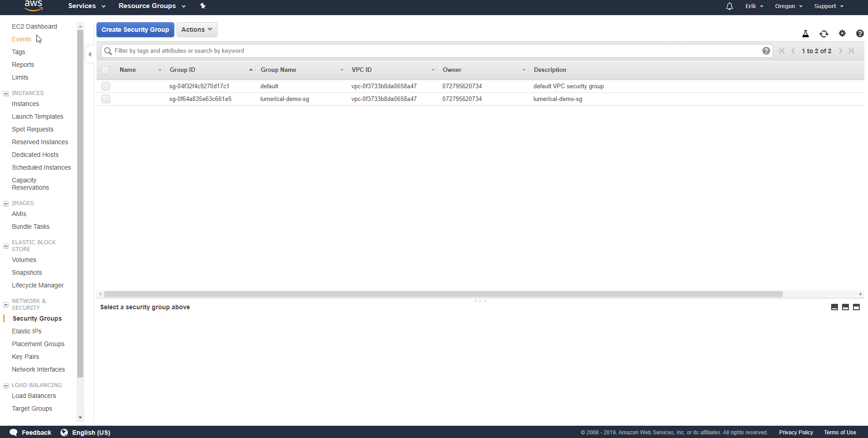Screen dimensions: 868x438
Task: Go to first page of results
Action: click(x=782, y=51)
